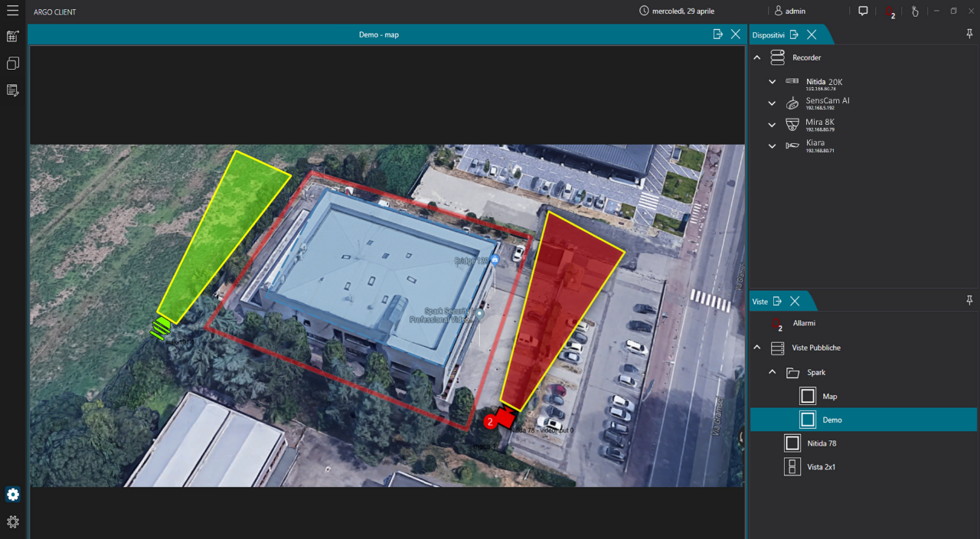Open the layouts icon in the left sidebar
This screenshot has height=539, width=980.
point(12,63)
